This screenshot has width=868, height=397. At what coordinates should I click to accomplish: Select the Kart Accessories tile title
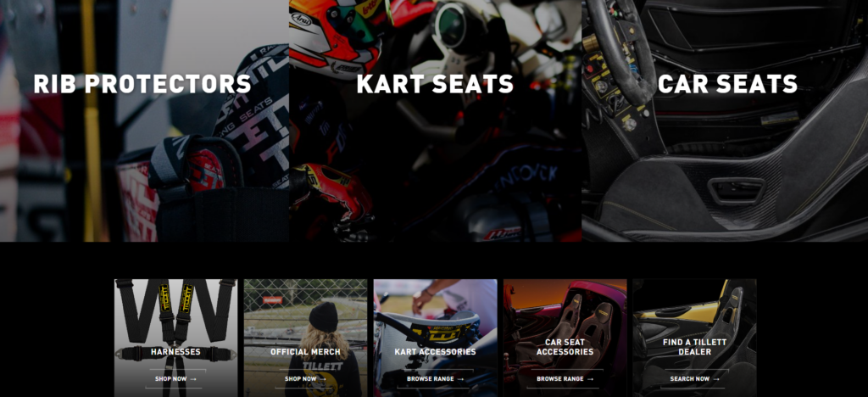435,352
